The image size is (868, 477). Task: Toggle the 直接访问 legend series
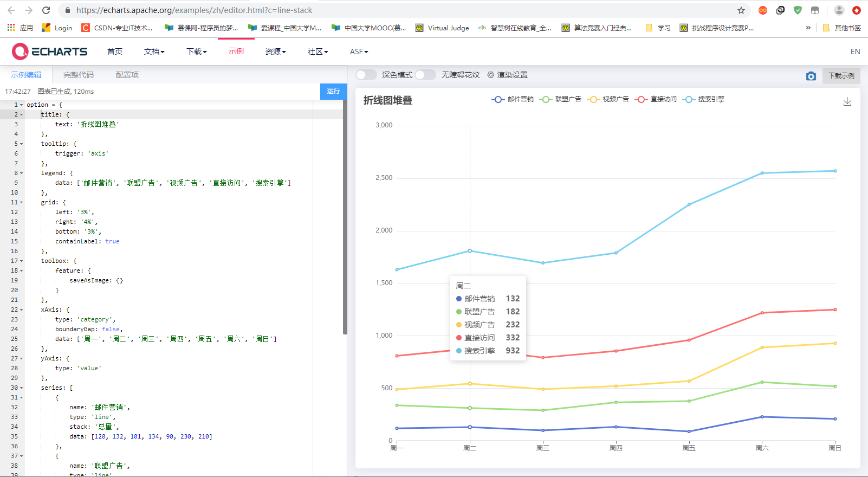656,99
